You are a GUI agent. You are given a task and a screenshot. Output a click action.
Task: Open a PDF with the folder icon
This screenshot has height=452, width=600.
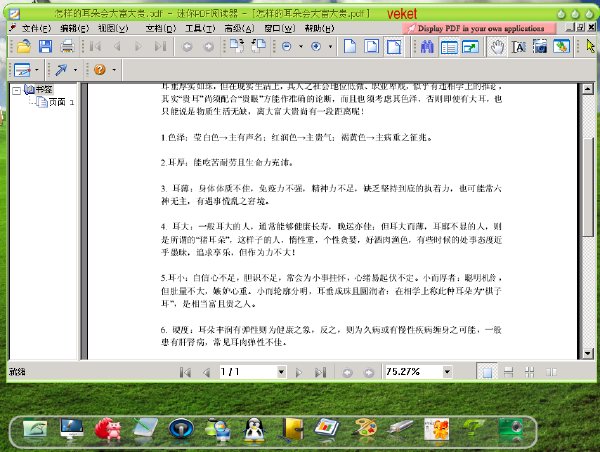point(24,47)
